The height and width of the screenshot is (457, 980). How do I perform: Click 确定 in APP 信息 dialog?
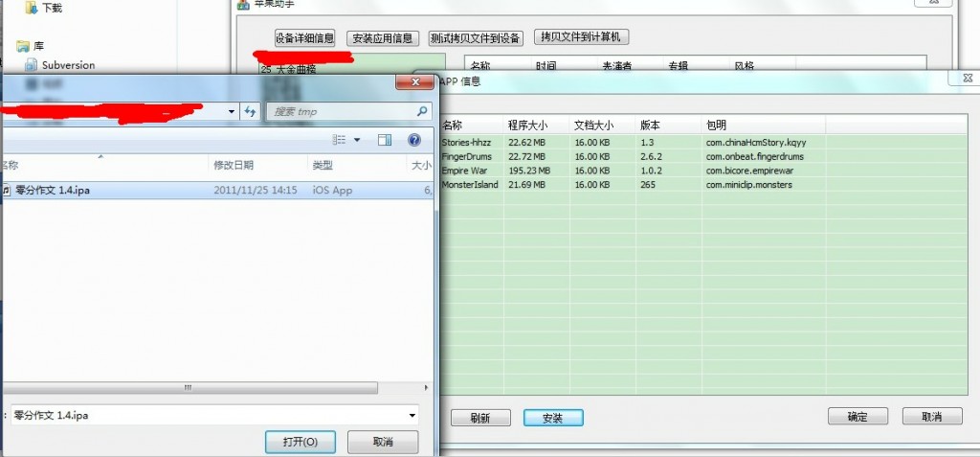[x=857, y=417]
